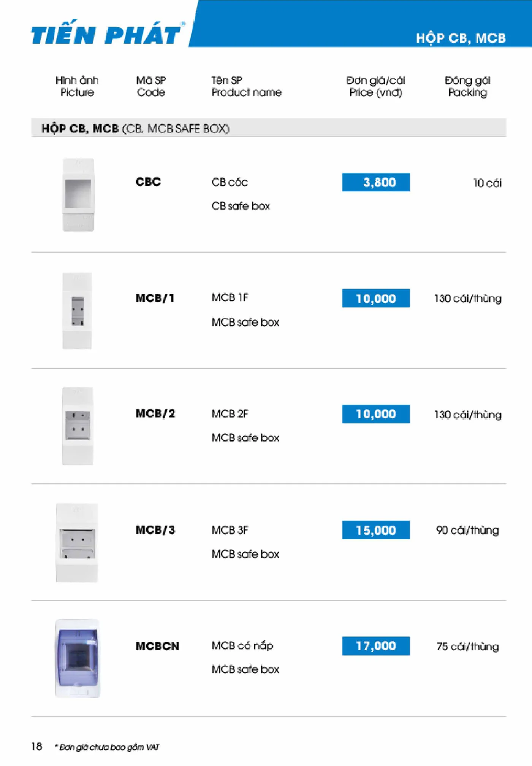Screen dimensions: 532x766
Task: Select the HỘP CB, MCB section bar
Action: pyautogui.click(x=269, y=128)
